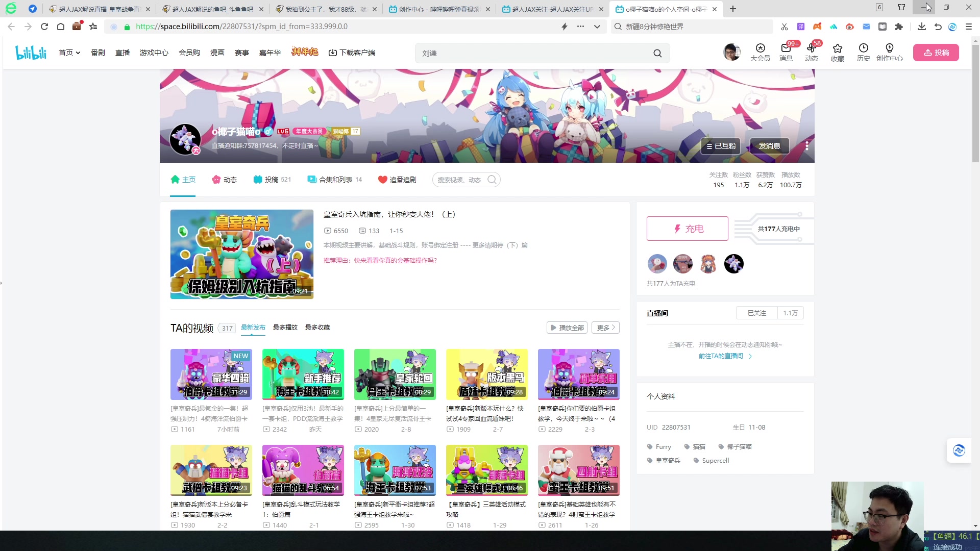Click 发消息 button on banner
Viewport: 980px width, 551px height.
click(769, 146)
